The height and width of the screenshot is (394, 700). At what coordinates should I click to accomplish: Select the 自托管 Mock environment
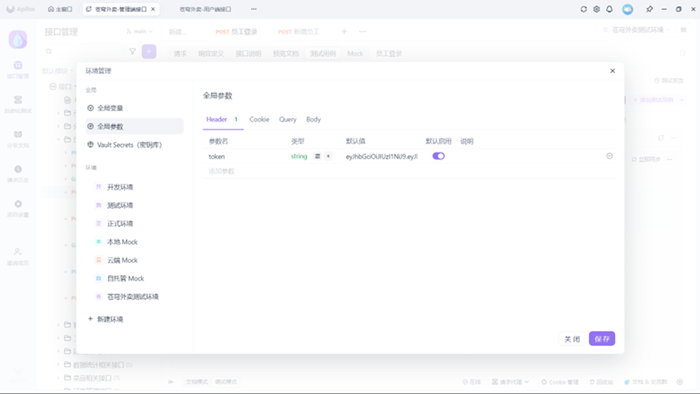pos(134,278)
